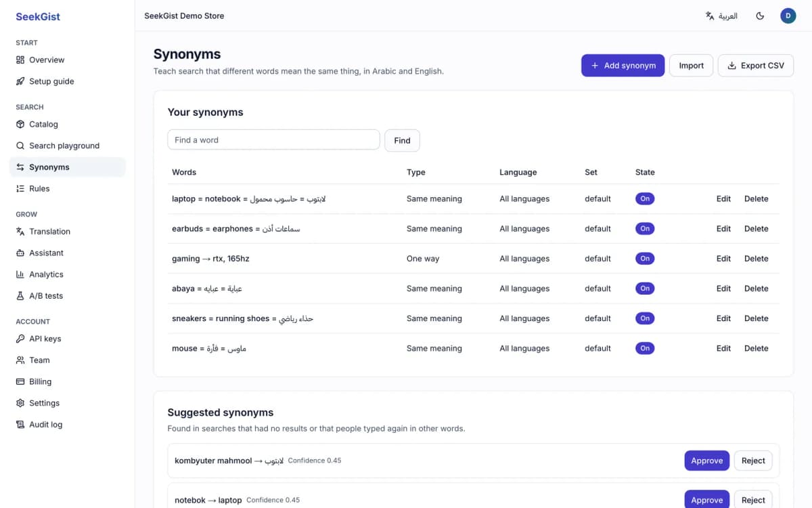Image resolution: width=812 pixels, height=508 pixels.
Task: Open the Analytics page
Action: pos(68,274)
